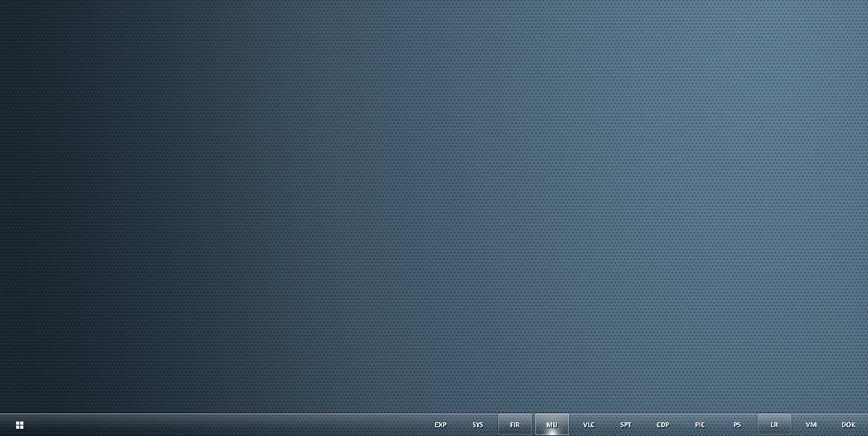Open the Start menu grid icon
The height and width of the screenshot is (436, 868).
click(20, 425)
